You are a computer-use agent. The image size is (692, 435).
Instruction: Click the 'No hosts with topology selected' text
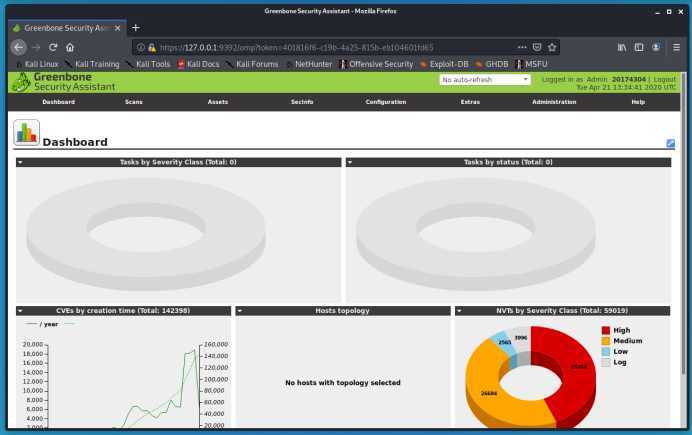pos(343,383)
